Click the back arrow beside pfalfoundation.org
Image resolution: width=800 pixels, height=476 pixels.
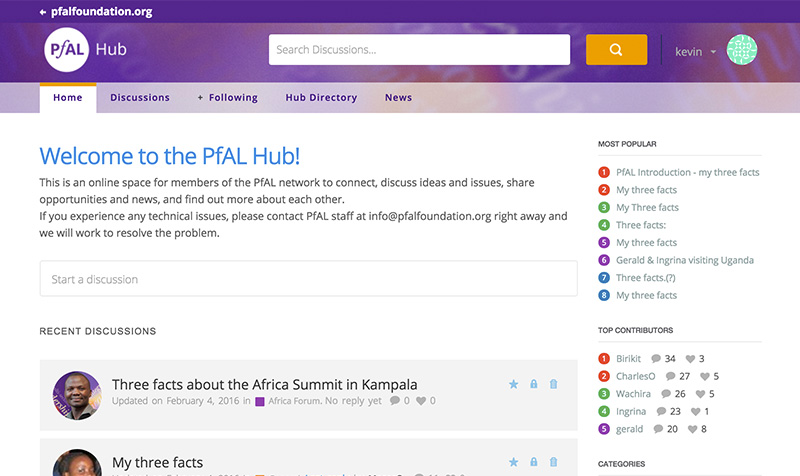click(43, 12)
